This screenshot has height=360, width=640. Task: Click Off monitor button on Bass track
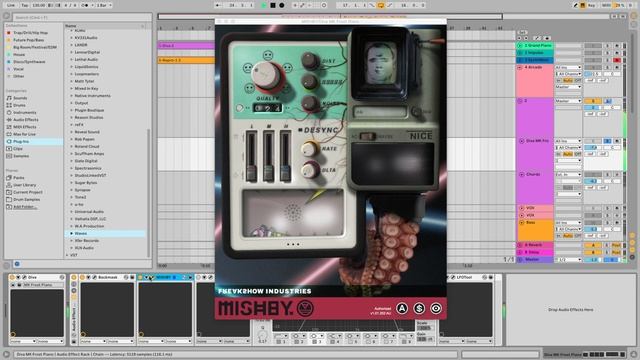578,236
